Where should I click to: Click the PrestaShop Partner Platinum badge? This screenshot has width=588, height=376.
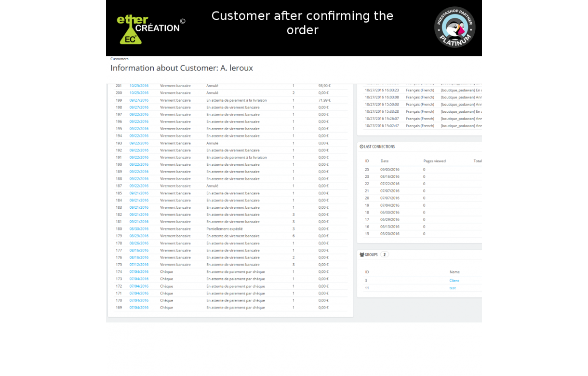454,27
